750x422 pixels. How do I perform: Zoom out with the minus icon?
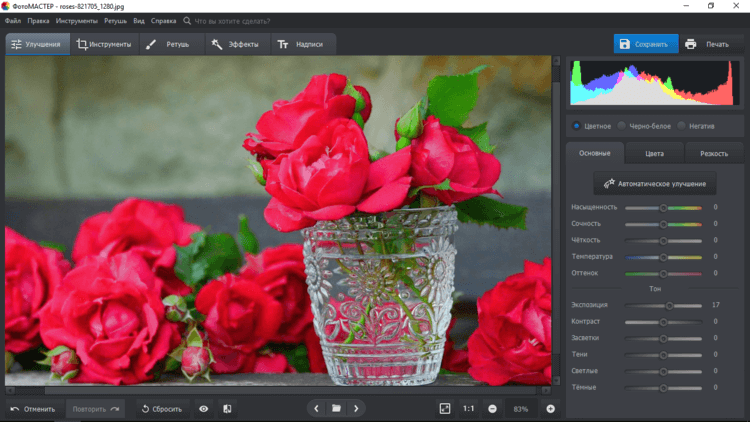[x=493, y=409]
